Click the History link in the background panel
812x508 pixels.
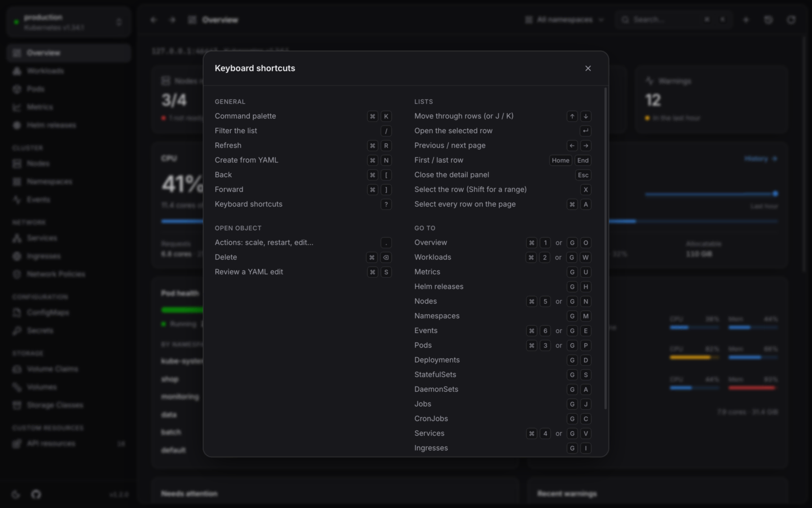(x=761, y=159)
